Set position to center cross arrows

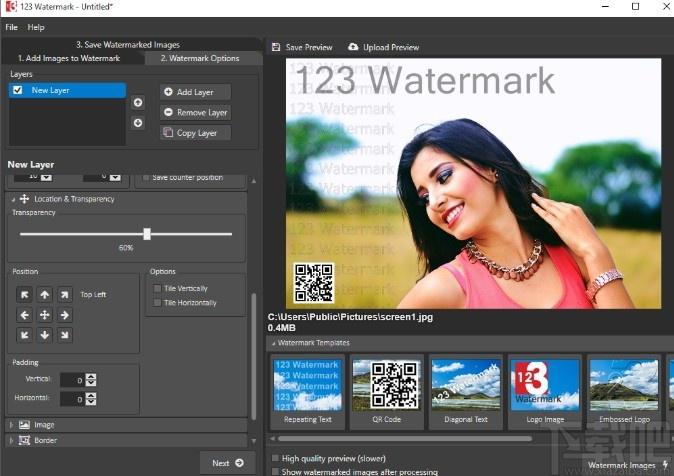[45, 315]
